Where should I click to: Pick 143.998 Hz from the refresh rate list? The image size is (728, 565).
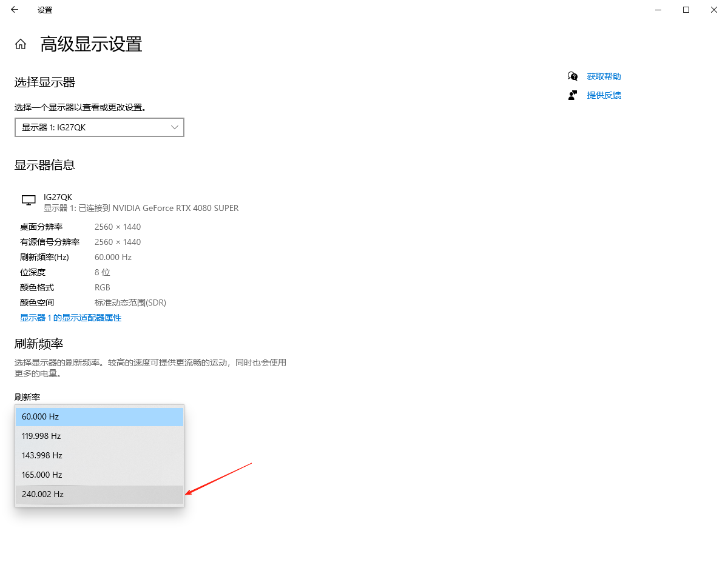pyautogui.click(x=99, y=455)
